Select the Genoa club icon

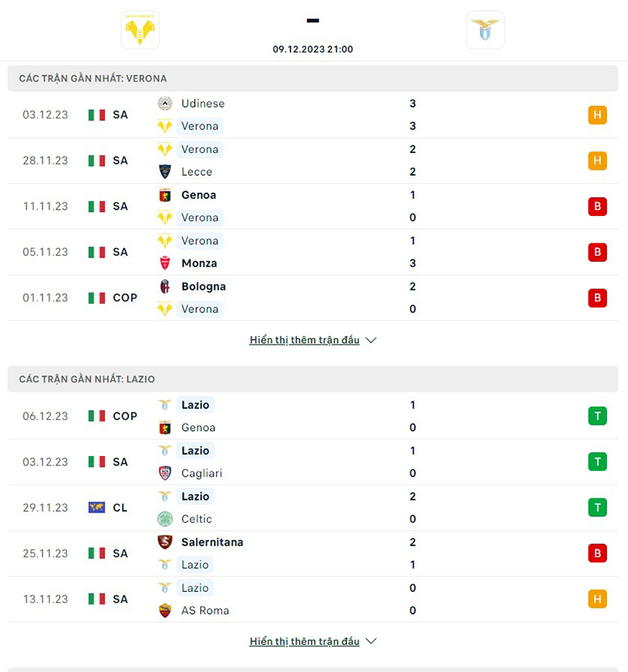coord(165,195)
